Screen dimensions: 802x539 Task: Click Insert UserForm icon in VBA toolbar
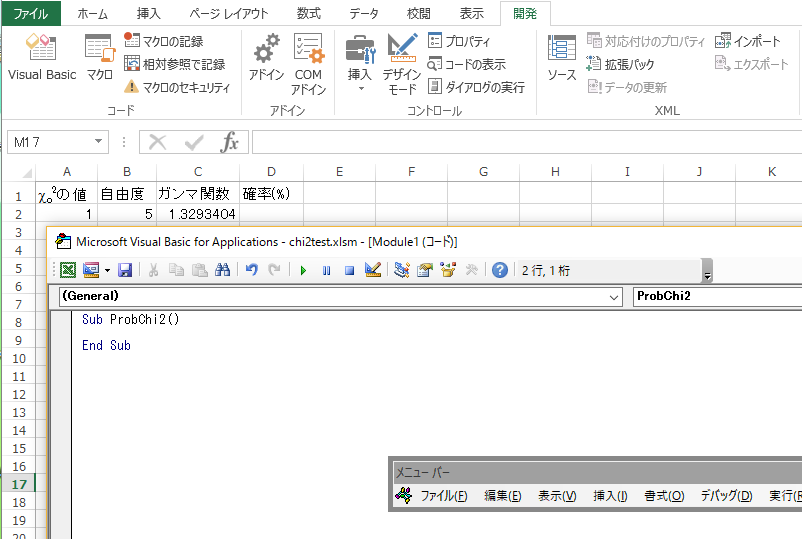pos(91,270)
